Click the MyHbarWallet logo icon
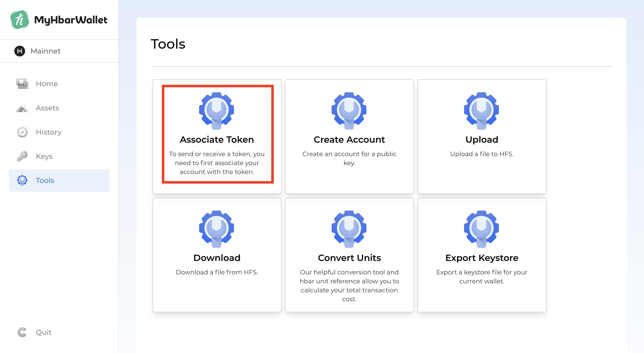This screenshot has height=353, width=644. 19,20
